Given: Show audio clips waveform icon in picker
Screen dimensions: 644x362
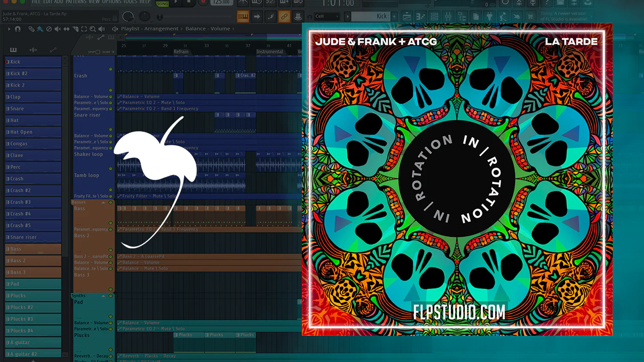Looking at the screenshot, I should tap(33, 49).
